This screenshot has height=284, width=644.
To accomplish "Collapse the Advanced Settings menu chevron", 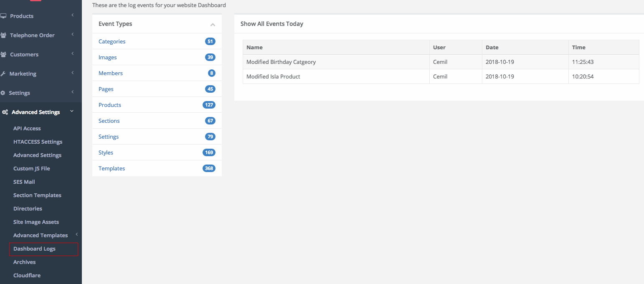I will pos(72,112).
